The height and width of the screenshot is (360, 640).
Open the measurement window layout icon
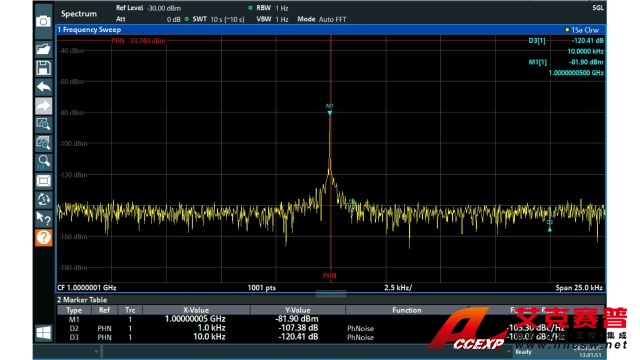(x=43, y=181)
